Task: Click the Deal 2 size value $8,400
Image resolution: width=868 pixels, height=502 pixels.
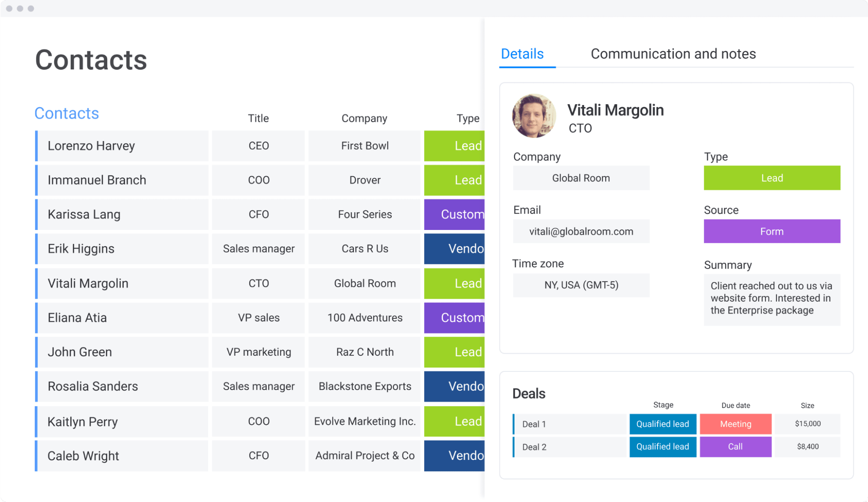Action: coord(807,446)
